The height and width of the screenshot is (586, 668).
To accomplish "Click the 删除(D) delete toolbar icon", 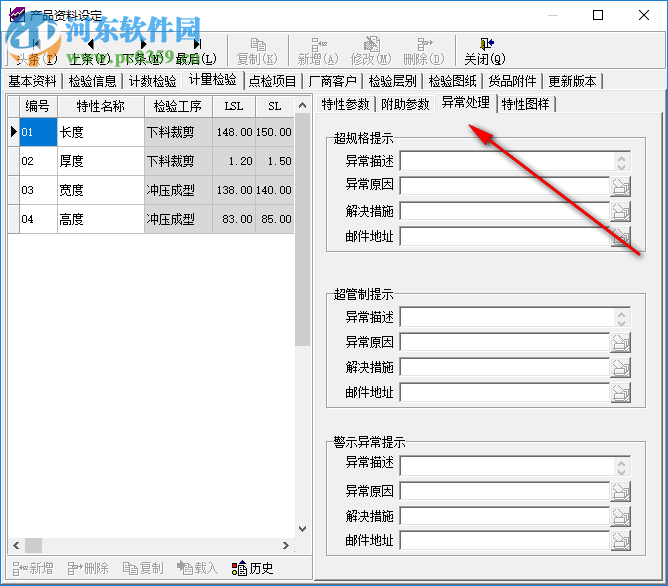I will (x=424, y=51).
